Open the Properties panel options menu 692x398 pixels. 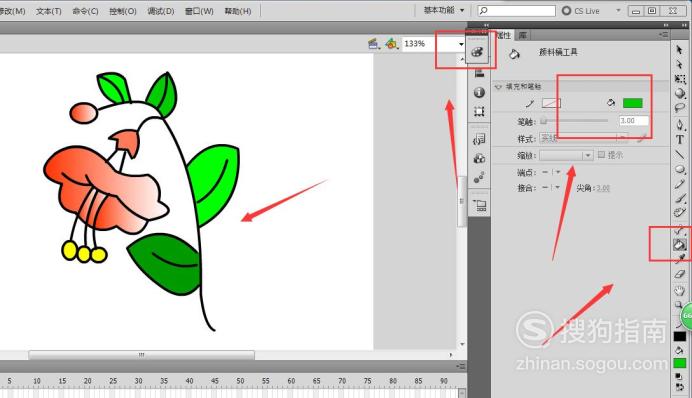(x=663, y=34)
